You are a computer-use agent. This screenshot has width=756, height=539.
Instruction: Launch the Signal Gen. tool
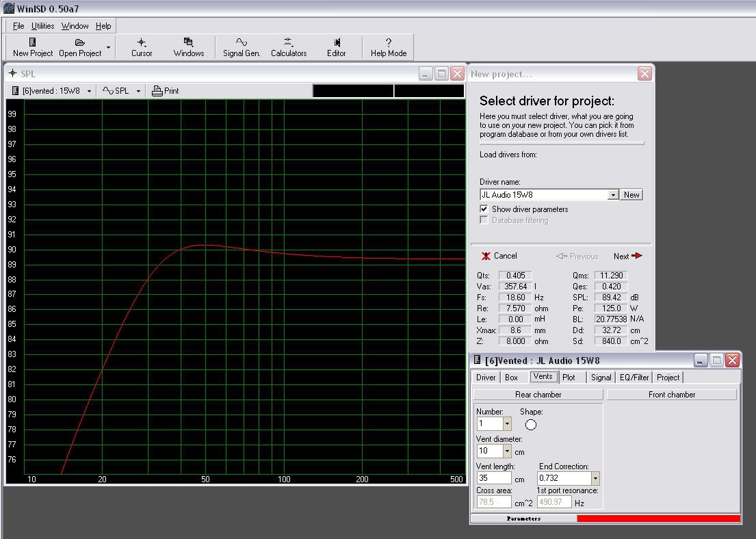point(242,42)
